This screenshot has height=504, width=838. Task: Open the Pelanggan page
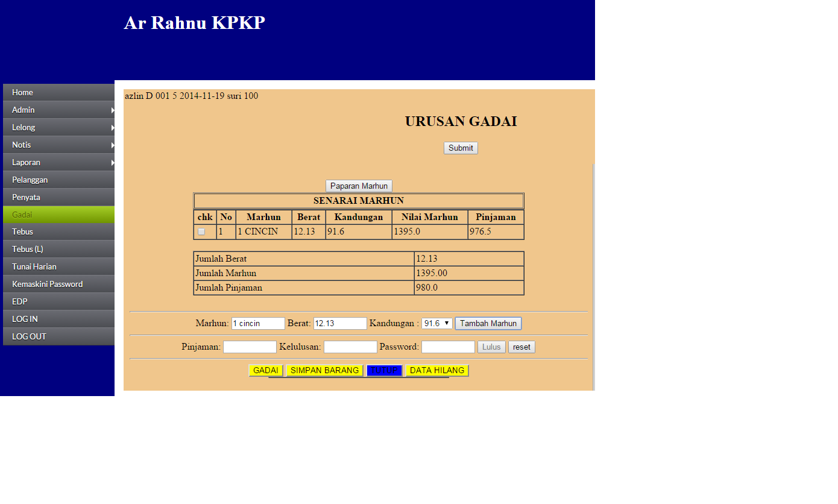pyautogui.click(x=58, y=180)
